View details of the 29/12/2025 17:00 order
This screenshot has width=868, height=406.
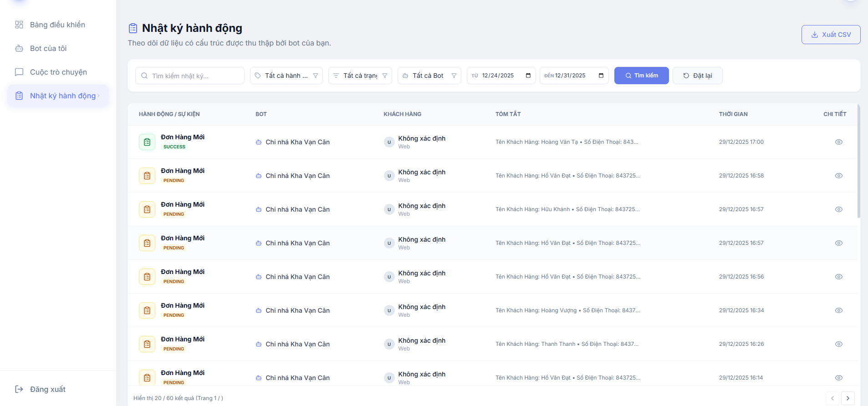(x=838, y=142)
